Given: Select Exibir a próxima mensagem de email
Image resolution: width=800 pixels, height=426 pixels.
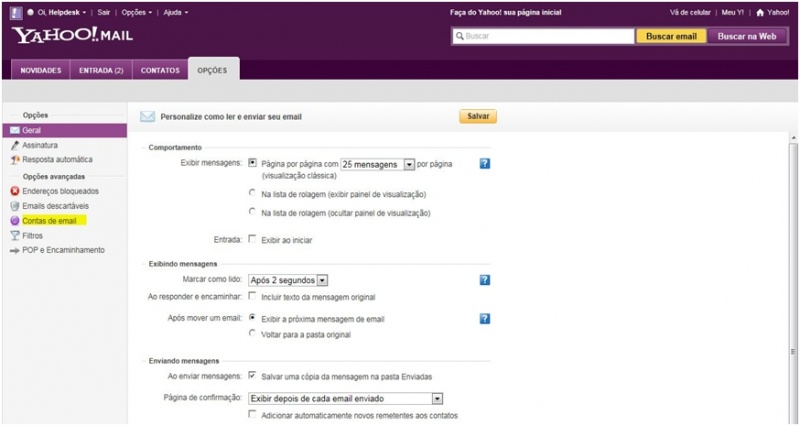Looking at the screenshot, I should (252, 317).
